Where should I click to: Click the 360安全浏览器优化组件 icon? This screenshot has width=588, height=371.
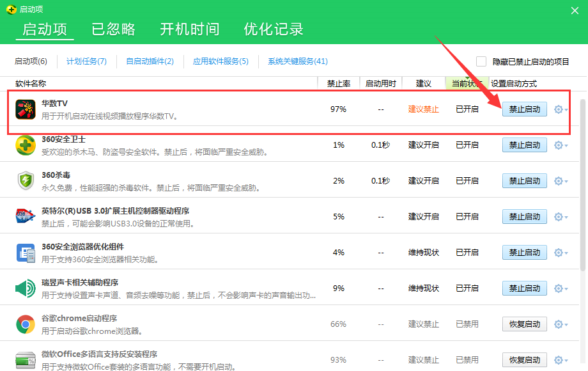26,252
